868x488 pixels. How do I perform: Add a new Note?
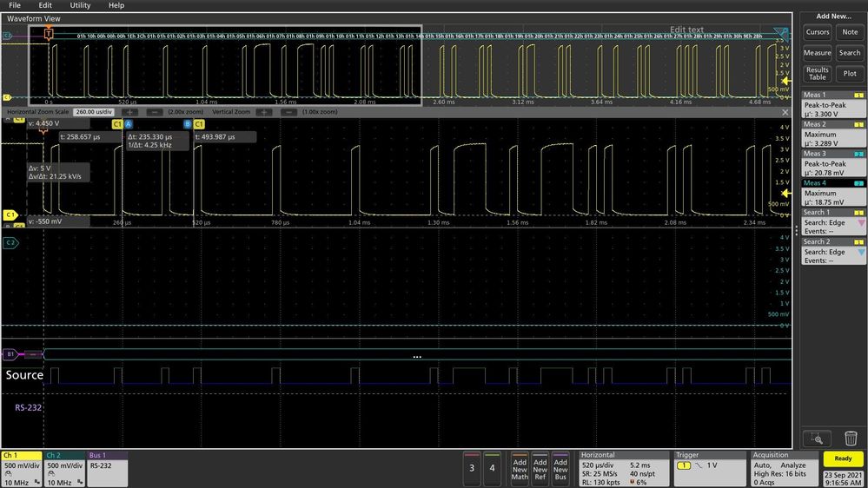850,32
